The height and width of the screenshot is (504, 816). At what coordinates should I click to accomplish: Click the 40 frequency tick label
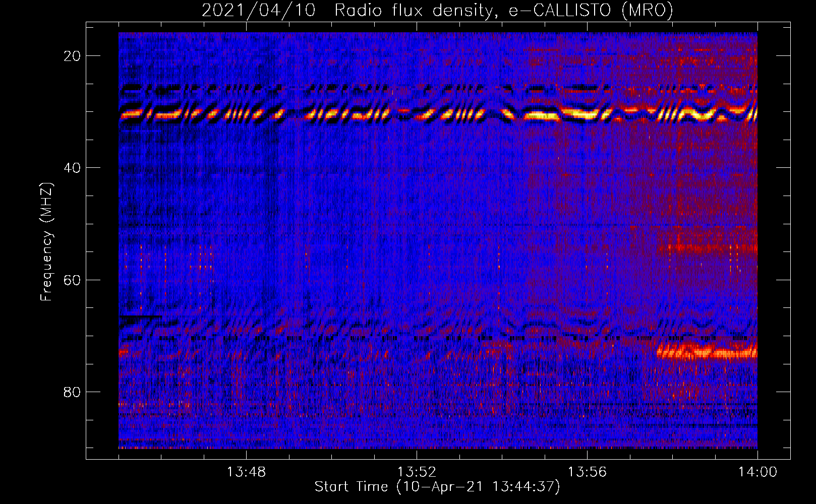pyautogui.click(x=73, y=168)
